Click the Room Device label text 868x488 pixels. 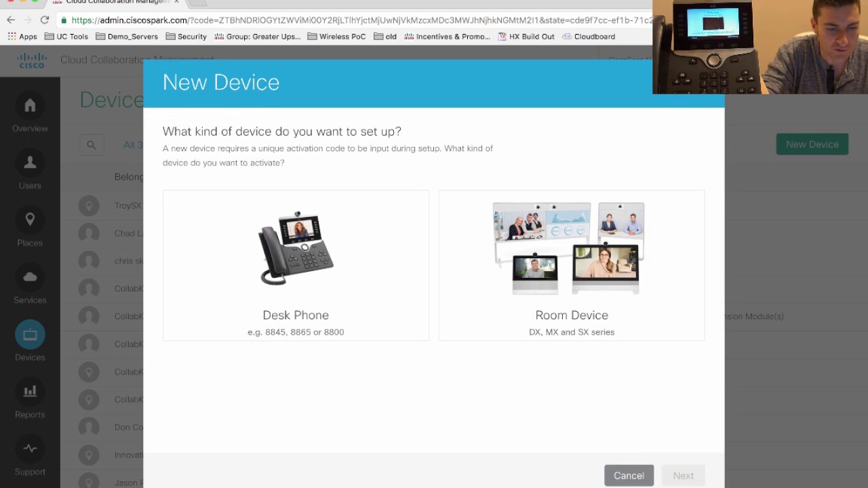click(572, 315)
